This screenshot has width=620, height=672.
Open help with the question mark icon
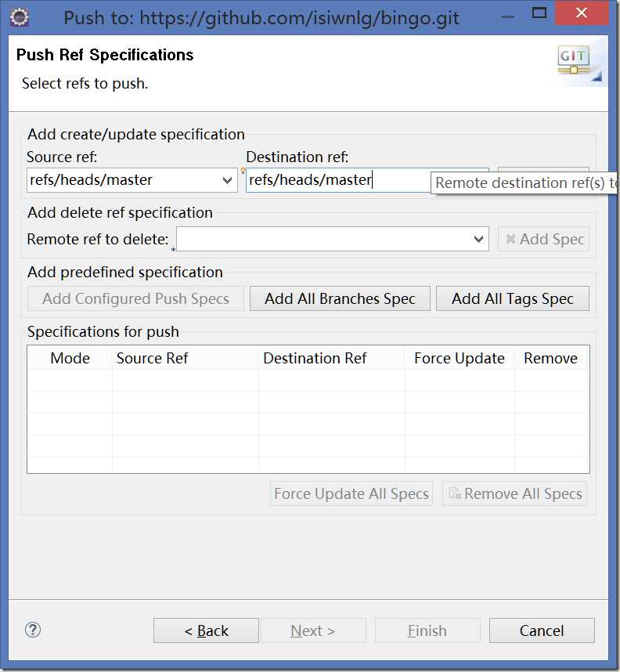click(33, 630)
